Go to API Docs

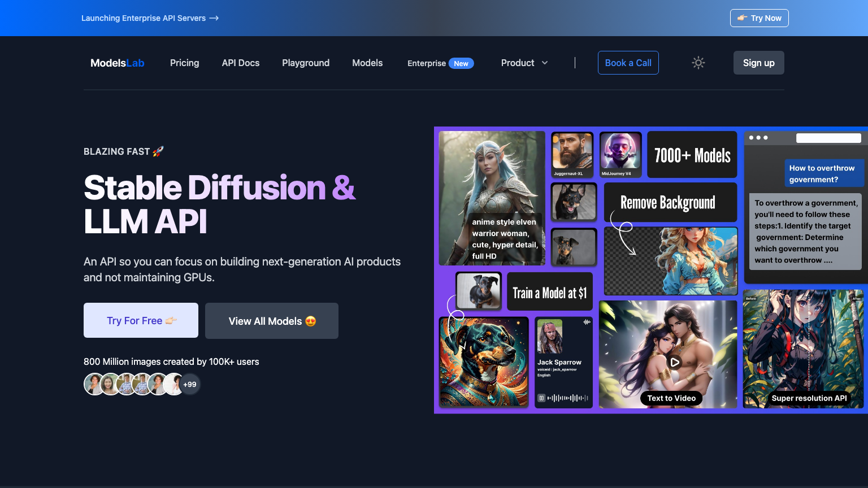click(240, 63)
